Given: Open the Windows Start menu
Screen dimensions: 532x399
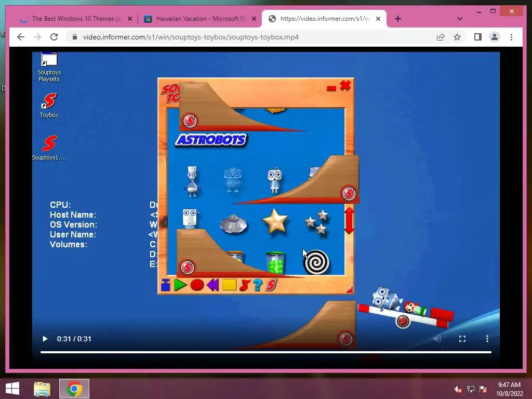Looking at the screenshot, I should [x=12, y=389].
